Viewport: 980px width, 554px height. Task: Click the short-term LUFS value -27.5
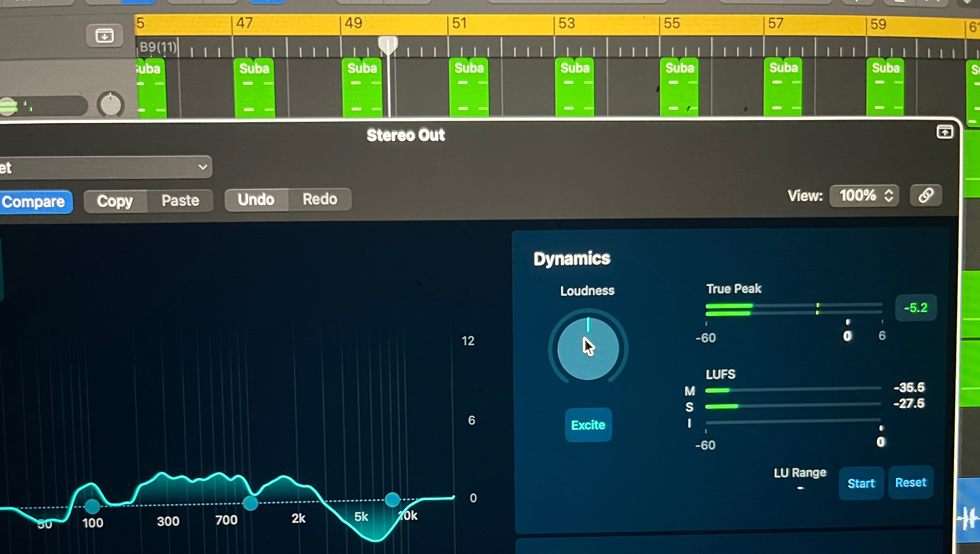coord(909,403)
